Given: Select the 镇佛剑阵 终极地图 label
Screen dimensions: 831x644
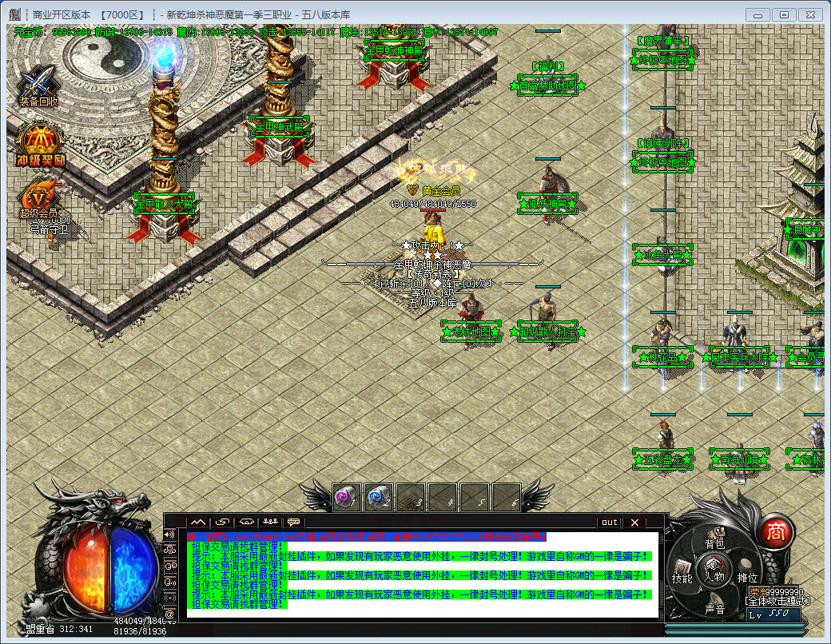Looking at the screenshot, I should coord(662,161).
